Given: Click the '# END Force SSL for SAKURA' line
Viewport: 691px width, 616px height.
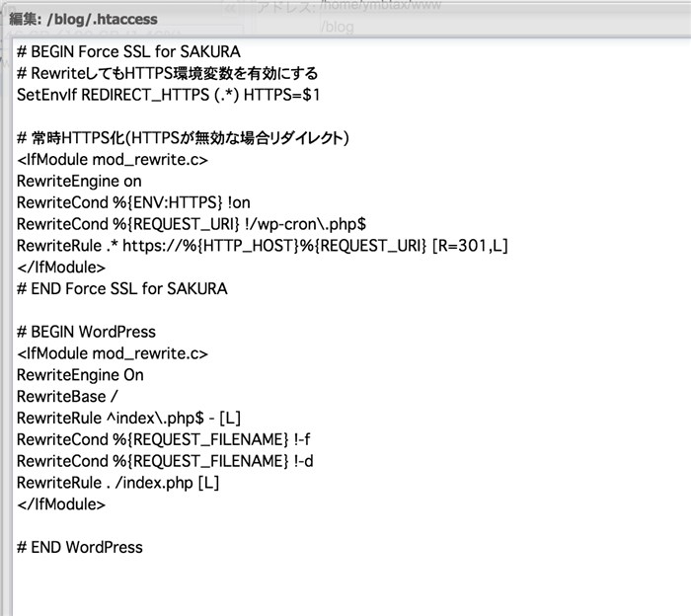Looking at the screenshot, I should tap(122, 288).
